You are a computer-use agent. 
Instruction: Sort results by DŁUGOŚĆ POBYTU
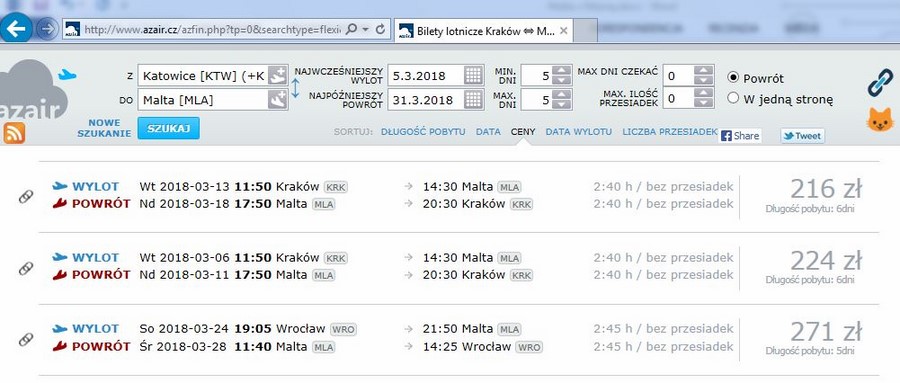(423, 132)
